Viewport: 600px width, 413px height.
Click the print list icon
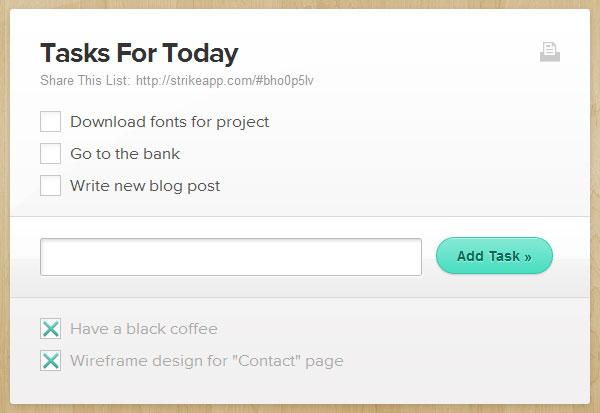tap(550, 52)
